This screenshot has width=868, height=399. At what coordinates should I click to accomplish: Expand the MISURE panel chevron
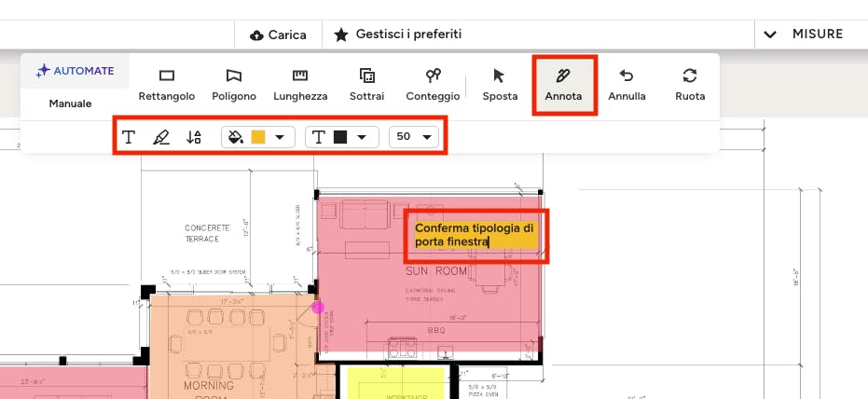pyautogui.click(x=770, y=34)
